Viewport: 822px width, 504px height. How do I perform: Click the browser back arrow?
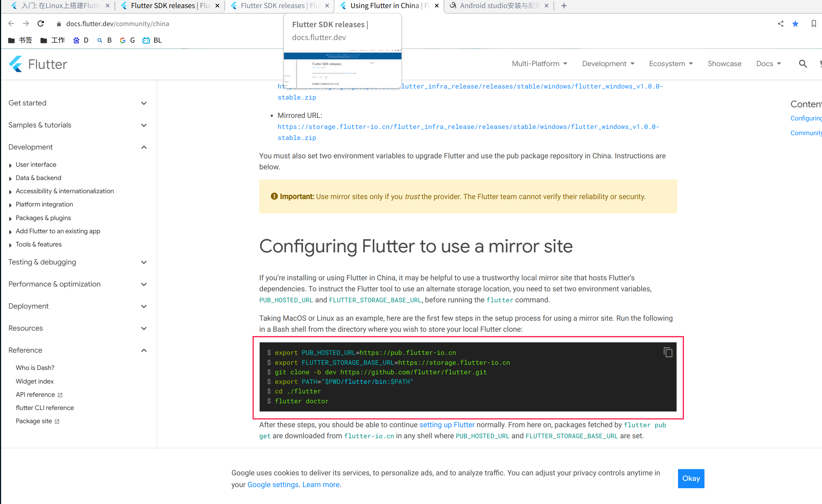[x=11, y=24]
